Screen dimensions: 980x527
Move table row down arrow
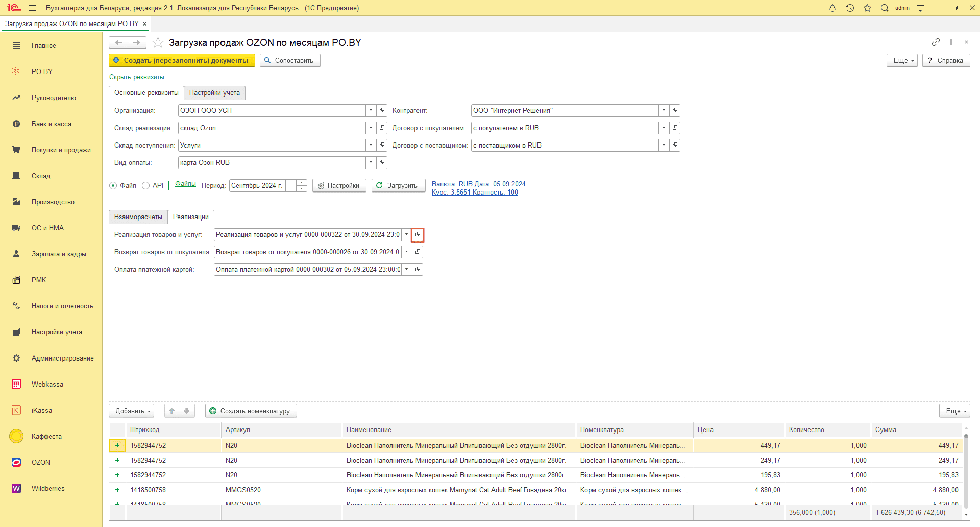point(187,411)
